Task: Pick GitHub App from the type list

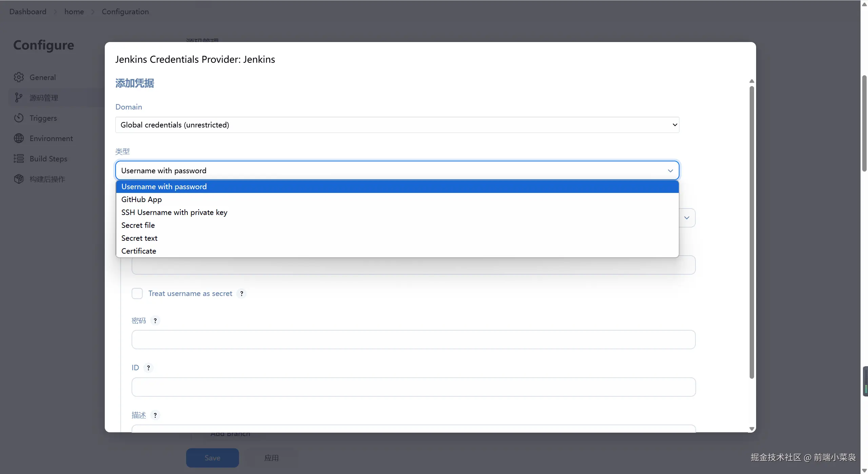Action: (x=141, y=200)
